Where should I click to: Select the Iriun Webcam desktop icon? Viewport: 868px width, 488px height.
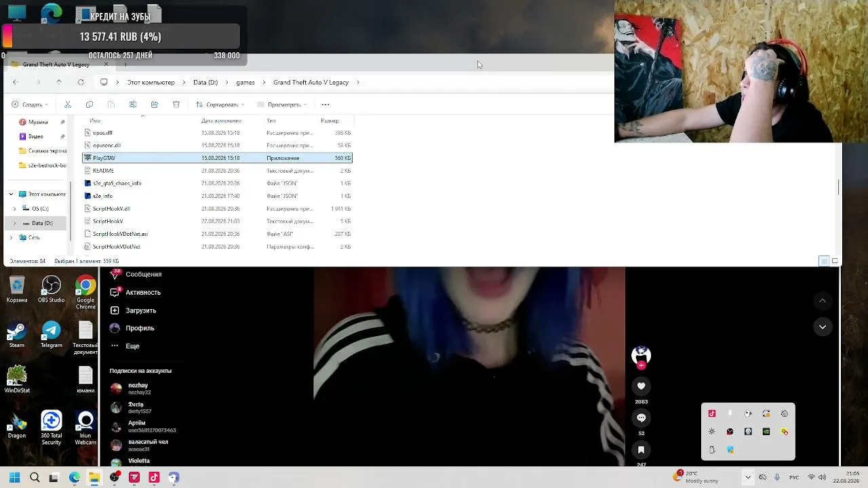[x=85, y=428]
